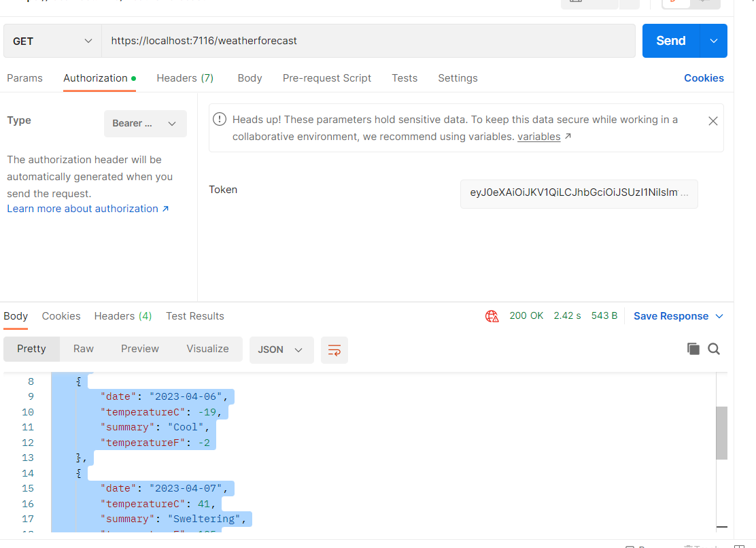Select the Visualize response view
This screenshot has height=548, width=756.
(207, 349)
